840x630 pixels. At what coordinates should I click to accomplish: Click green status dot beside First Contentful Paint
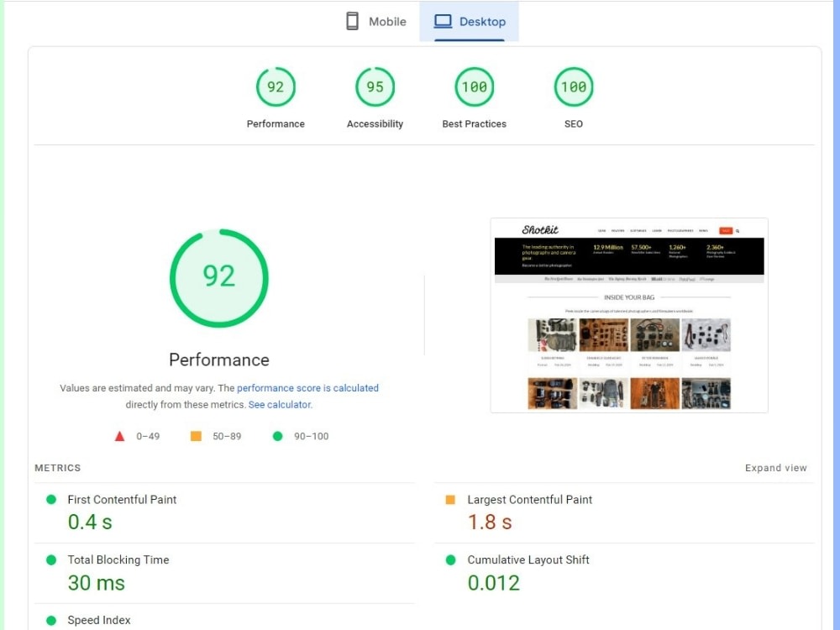[x=51, y=499]
